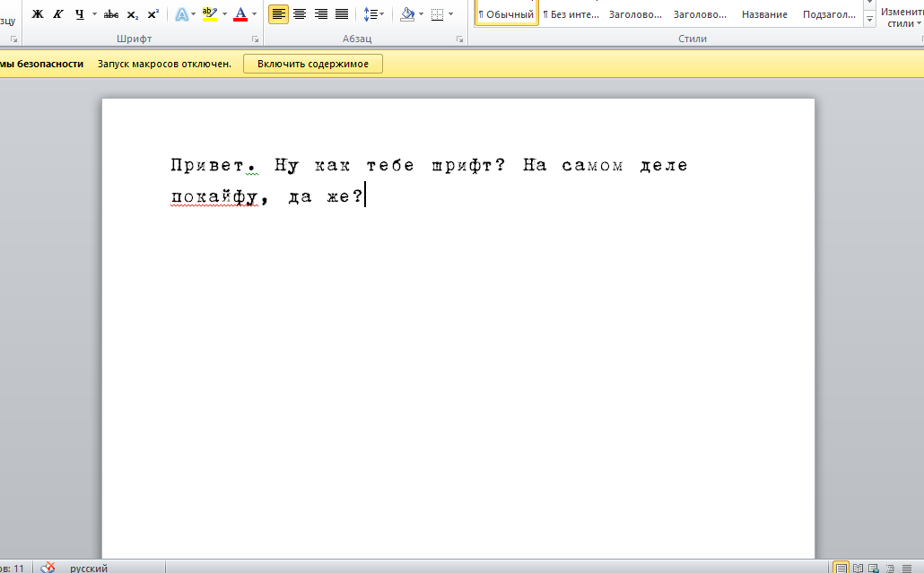Toggle italic formatting (К)
The width and height of the screenshot is (924, 573).
[x=58, y=14]
